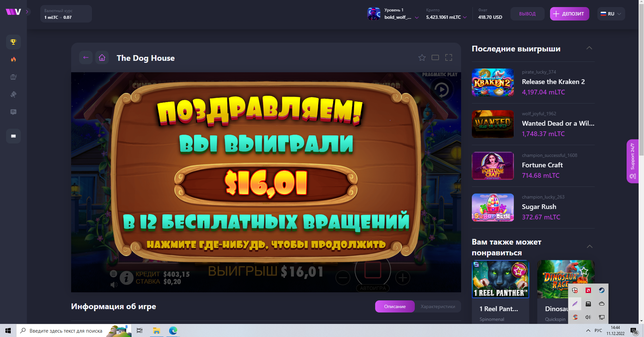Click the Депозит button
644x337 pixels.
569,14
